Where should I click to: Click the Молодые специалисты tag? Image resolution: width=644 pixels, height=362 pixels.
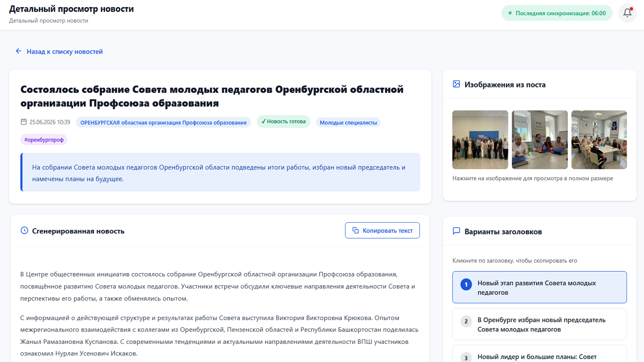point(348,122)
